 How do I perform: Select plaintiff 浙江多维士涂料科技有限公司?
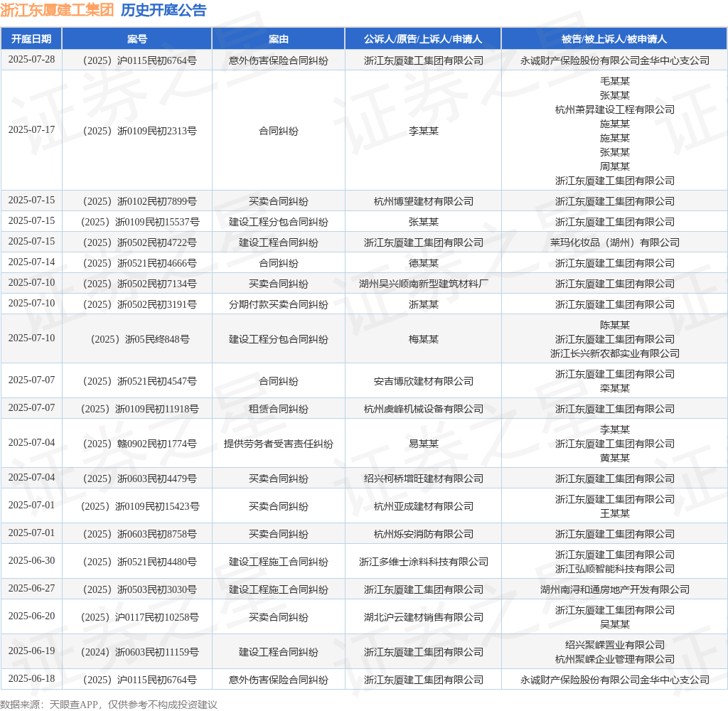click(x=424, y=562)
